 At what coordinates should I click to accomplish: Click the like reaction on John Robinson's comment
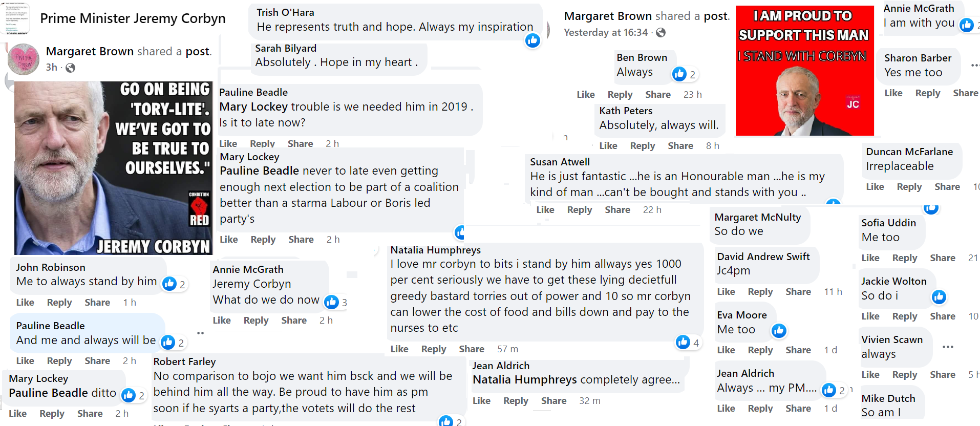(x=169, y=284)
